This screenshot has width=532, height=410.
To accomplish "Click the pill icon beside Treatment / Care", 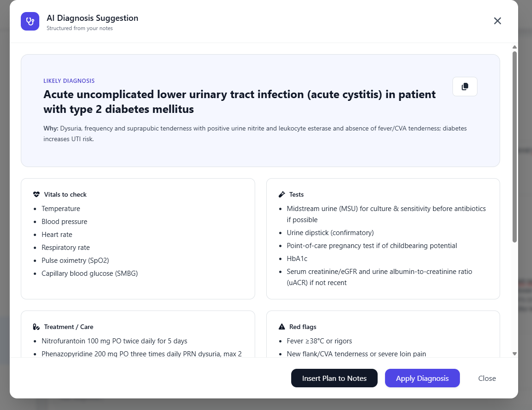I will click(36, 326).
